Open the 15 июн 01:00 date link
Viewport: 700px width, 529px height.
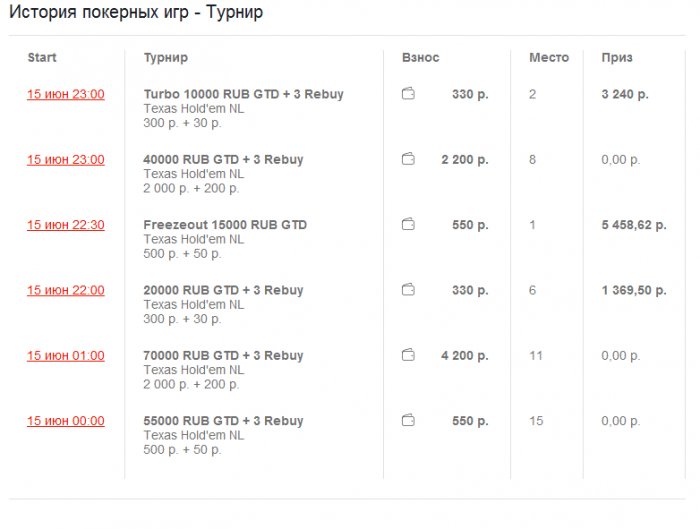click(66, 355)
